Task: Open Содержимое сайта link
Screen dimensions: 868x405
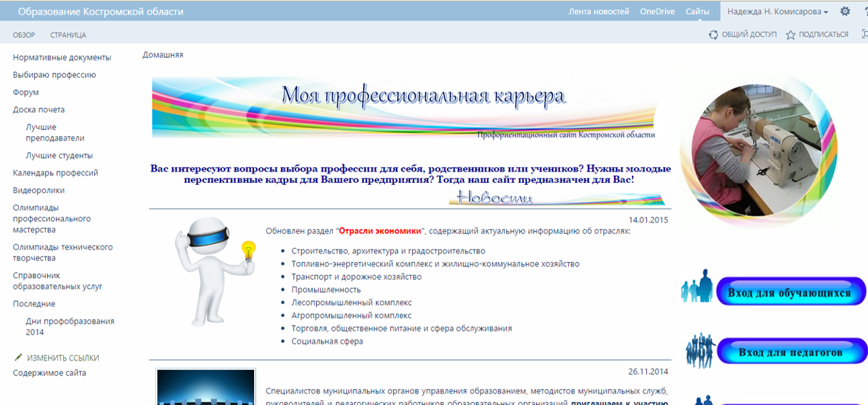Action: [x=50, y=373]
